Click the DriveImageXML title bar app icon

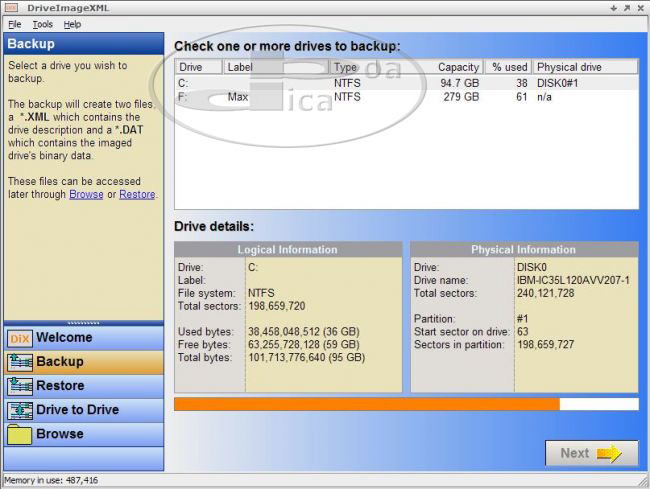(x=9, y=7)
